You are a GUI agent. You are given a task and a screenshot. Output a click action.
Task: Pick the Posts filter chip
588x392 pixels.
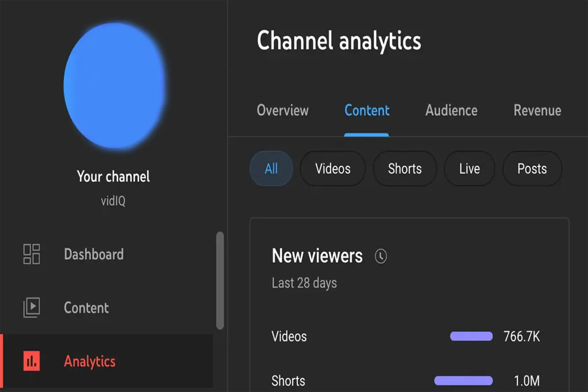(532, 169)
